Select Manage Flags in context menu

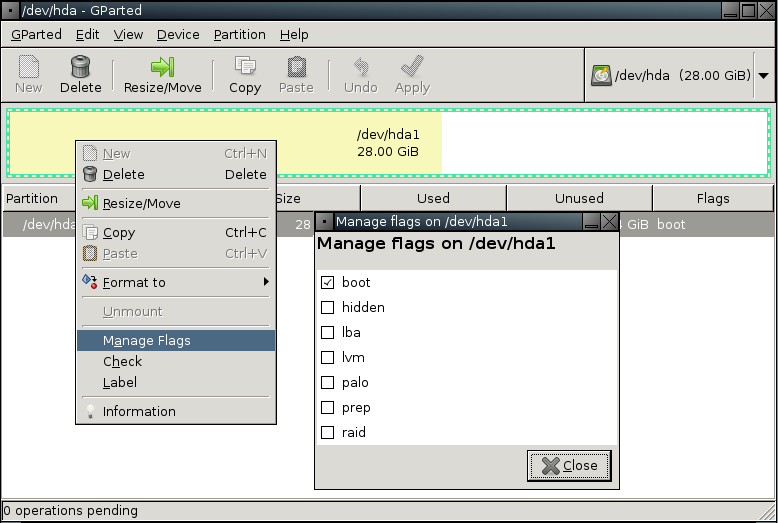pyautogui.click(x=176, y=340)
